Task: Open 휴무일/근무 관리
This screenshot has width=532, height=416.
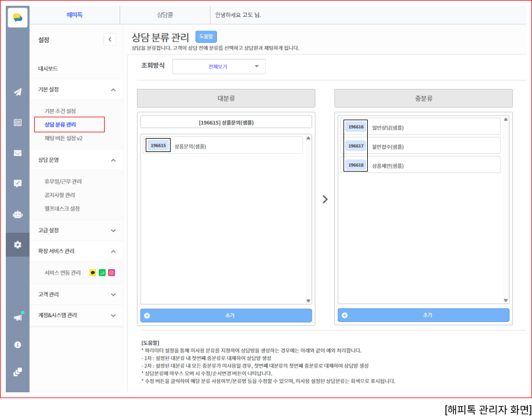Action: [x=63, y=181]
